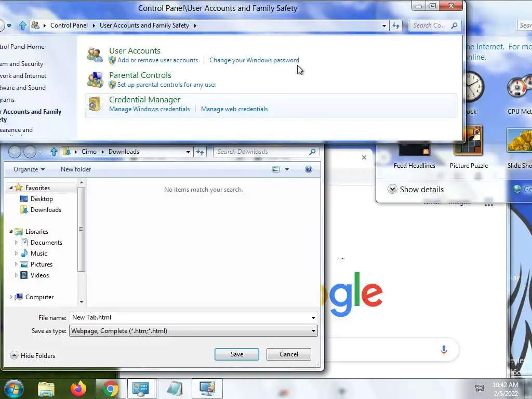Click Control Panel breadcrumb
Screen dimensions: 532x399
(x=69, y=25)
